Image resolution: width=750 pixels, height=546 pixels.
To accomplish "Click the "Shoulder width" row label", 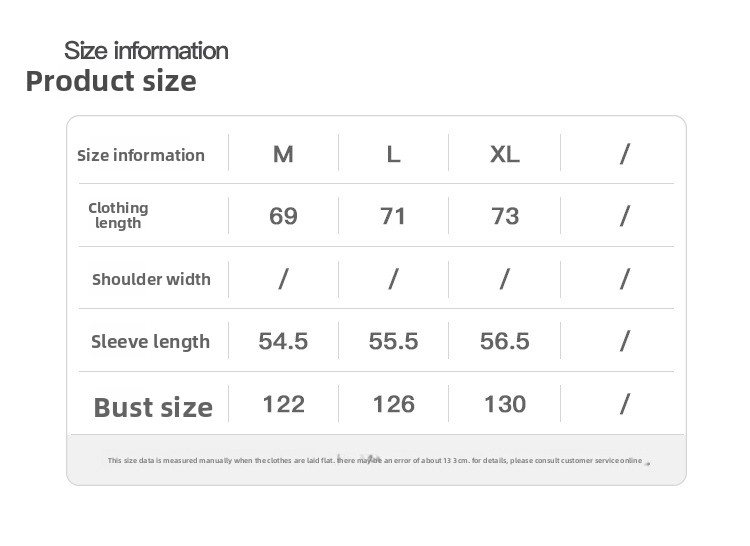I will coord(151,279).
